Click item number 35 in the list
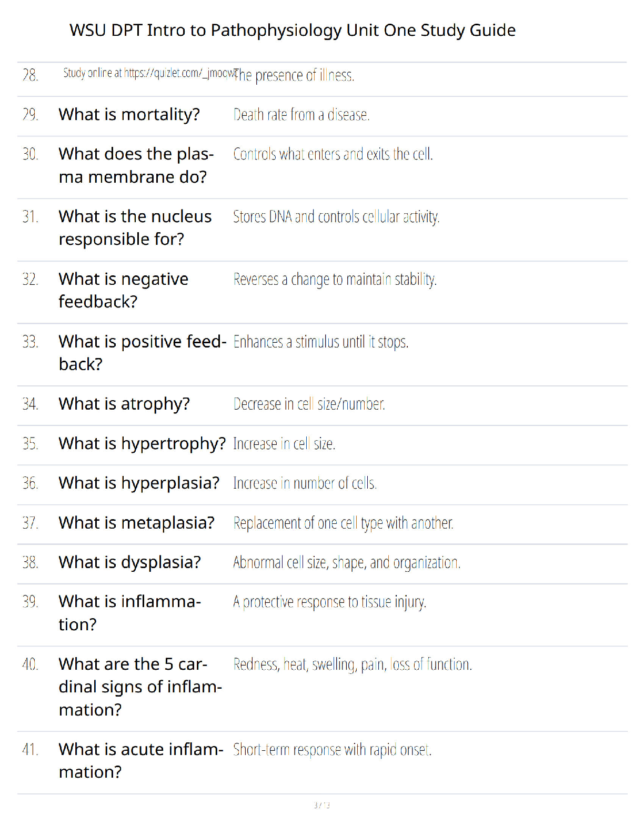Image resolution: width=644 pixels, height=834 pixels. point(31,444)
